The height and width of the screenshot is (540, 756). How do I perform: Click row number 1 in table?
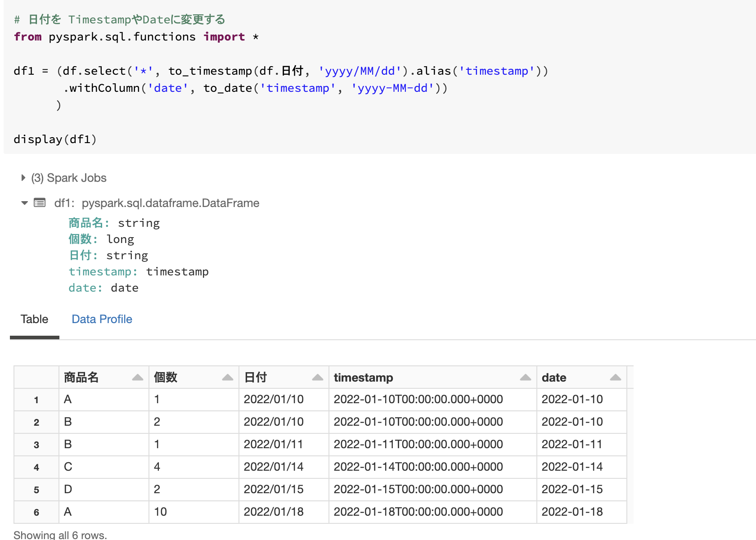point(36,400)
